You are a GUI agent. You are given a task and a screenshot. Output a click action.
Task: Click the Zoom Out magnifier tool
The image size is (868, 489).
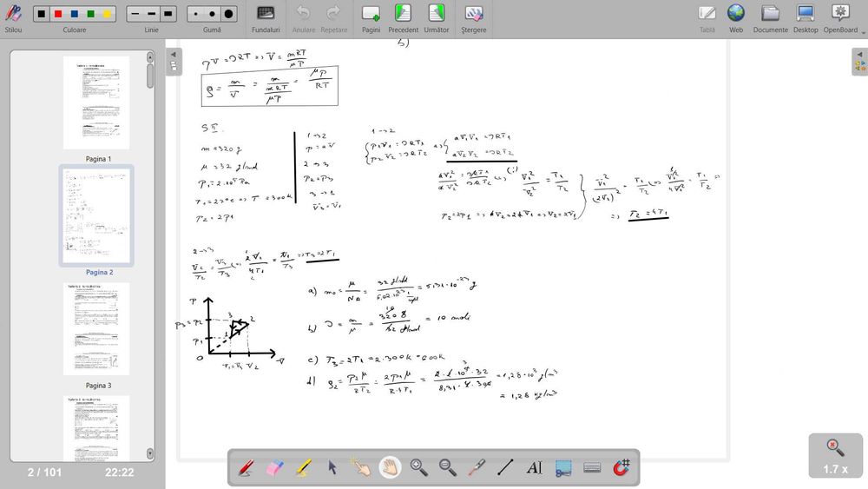[448, 468]
